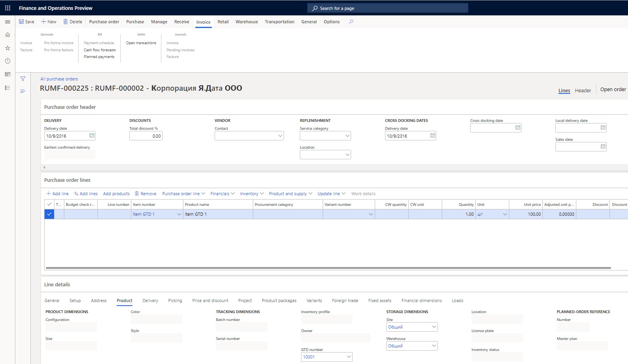
Task: Click the Search for a page box
Action: (x=388, y=8)
